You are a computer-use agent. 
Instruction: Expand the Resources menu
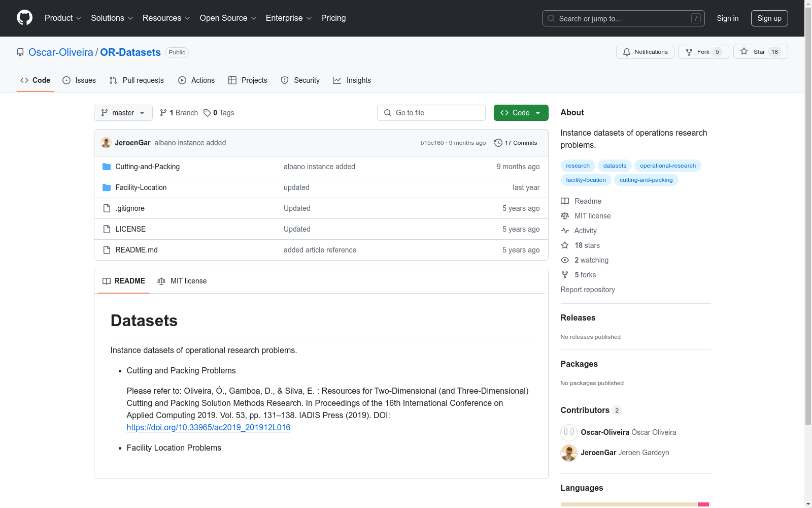[x=166, y=18]
